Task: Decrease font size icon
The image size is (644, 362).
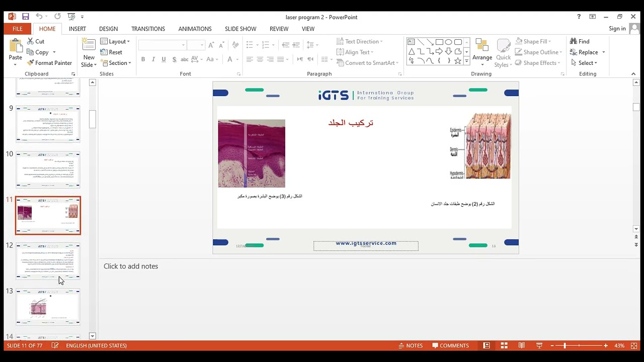Action: (x=221, y=45)
